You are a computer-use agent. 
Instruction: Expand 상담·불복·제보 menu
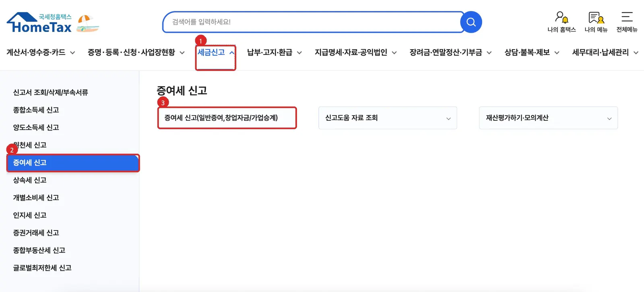(532, 52)
